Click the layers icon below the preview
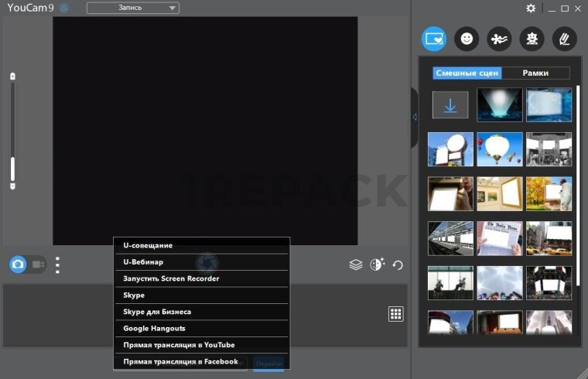The height and width of the screenshot is (379, 588). pos(356,265)
